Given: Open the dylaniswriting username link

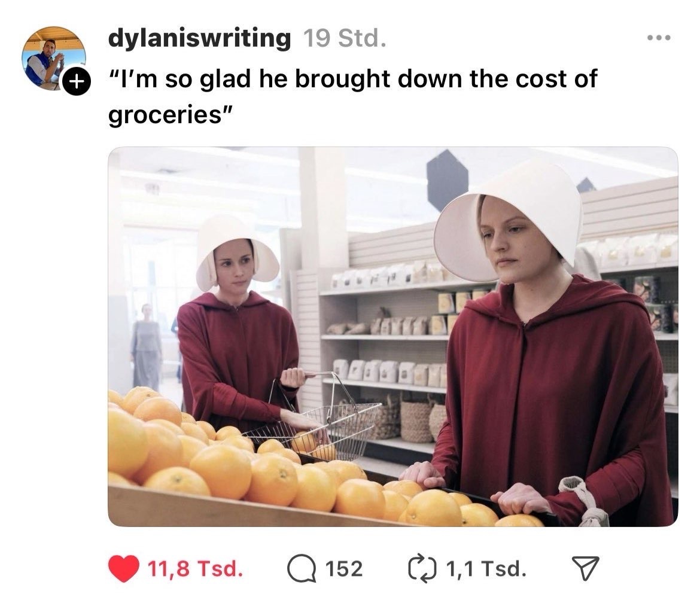Looking at the screenshot, I should coord(199,38).
